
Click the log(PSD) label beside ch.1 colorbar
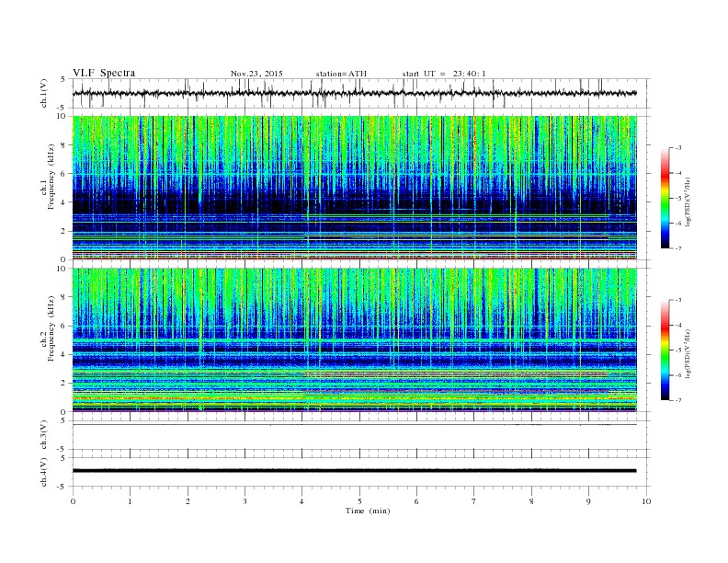[688, 201]
